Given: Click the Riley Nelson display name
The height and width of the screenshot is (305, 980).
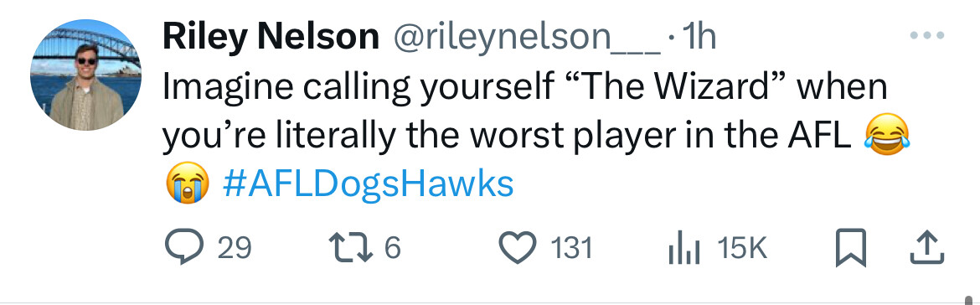Looking at the screenshot, I should [x=271, y=38].
